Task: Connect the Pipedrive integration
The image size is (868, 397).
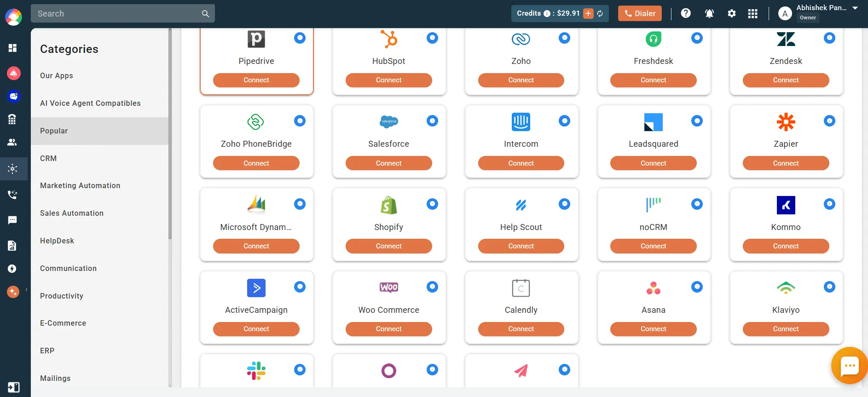Action: pyautogui.click(x=256, y=80)
